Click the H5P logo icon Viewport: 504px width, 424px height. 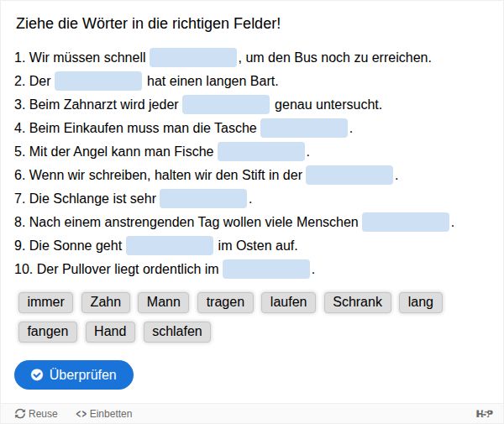[484, 414]
